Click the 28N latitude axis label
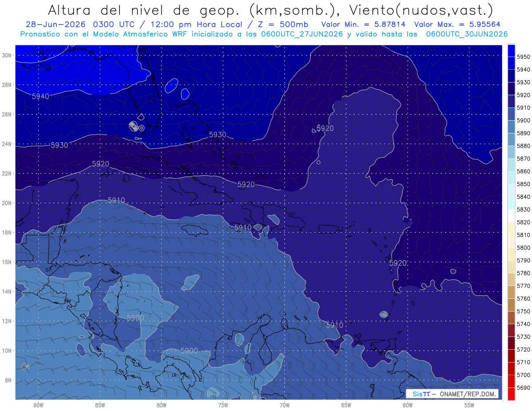 6,85
